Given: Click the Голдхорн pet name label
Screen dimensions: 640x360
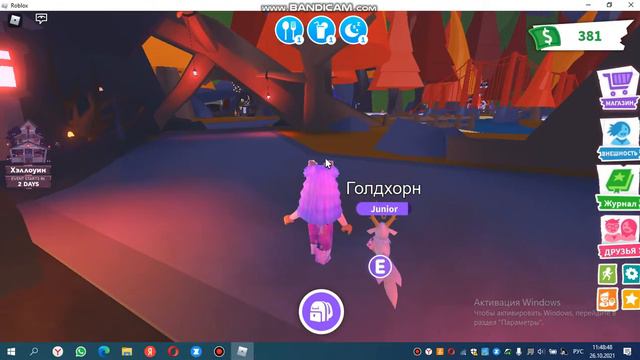Looking at the screenshot, I should click(383, 189).
